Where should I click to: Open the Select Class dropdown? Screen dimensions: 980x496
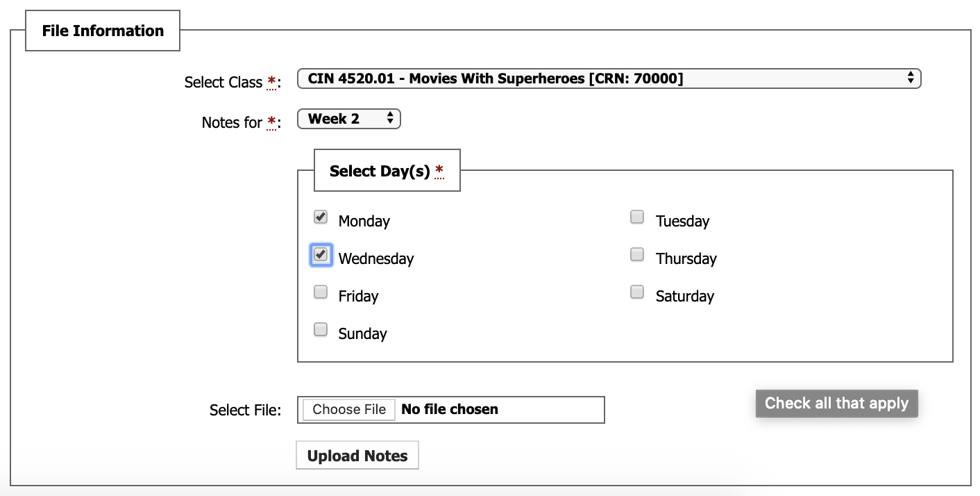click(609, 78)
